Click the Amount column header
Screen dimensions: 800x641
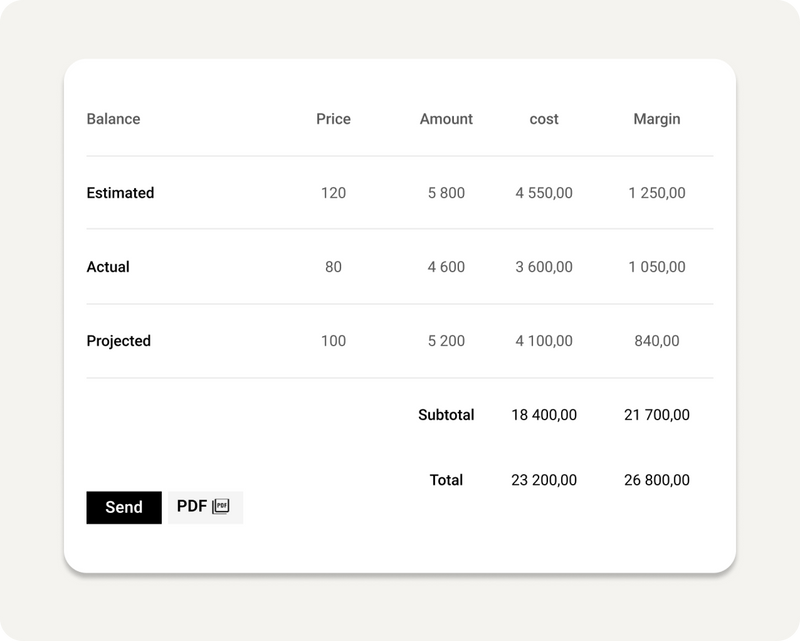point(446,119)
